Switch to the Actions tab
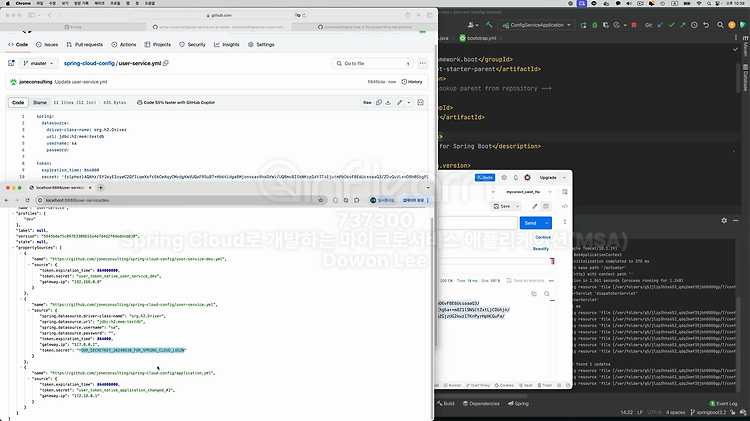Viewport: 750px width, 421px height. coord(124,44)
